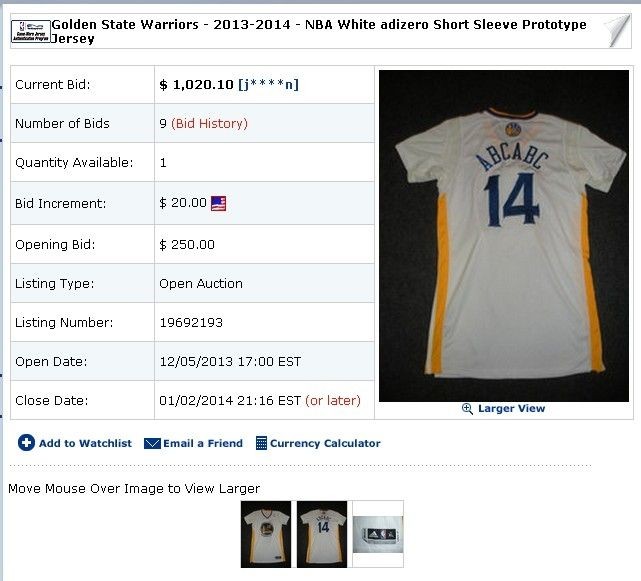The height and width of the screenshot is (581, 641).
Task: Select the adidas tag thumbnail
Action: click(378, 534)
